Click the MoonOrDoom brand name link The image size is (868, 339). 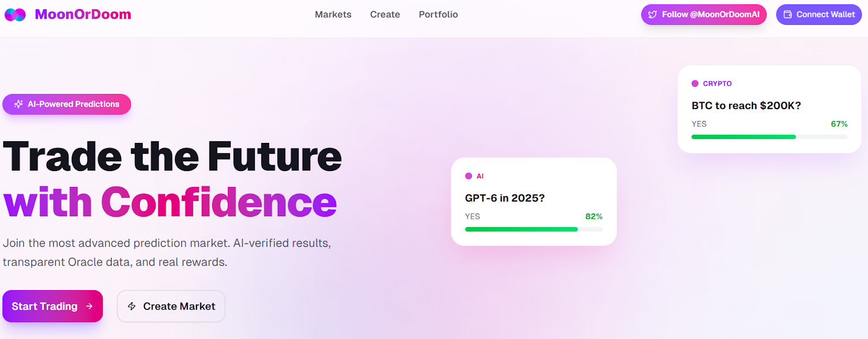83,15
